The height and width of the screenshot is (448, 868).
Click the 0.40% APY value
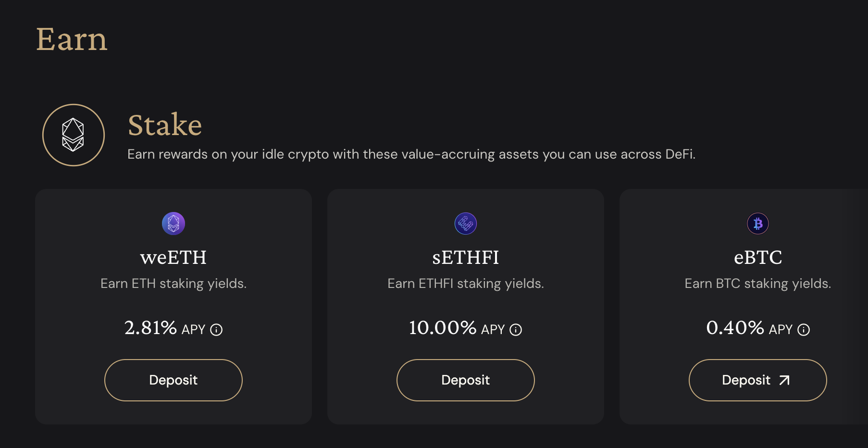pyautogui.click(x=735, y=328)
